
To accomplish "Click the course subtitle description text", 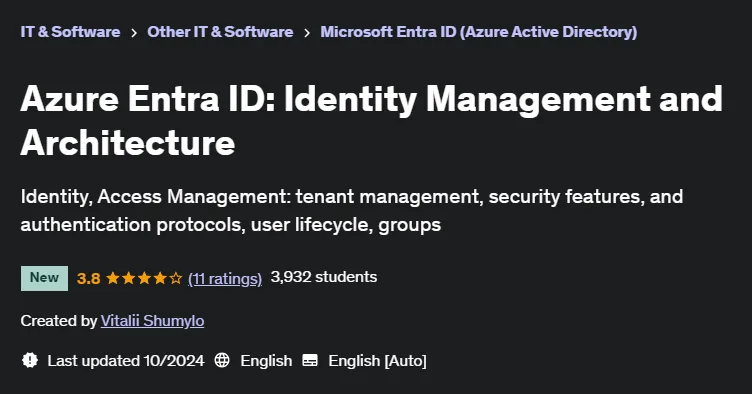I will tap(352, 210).
